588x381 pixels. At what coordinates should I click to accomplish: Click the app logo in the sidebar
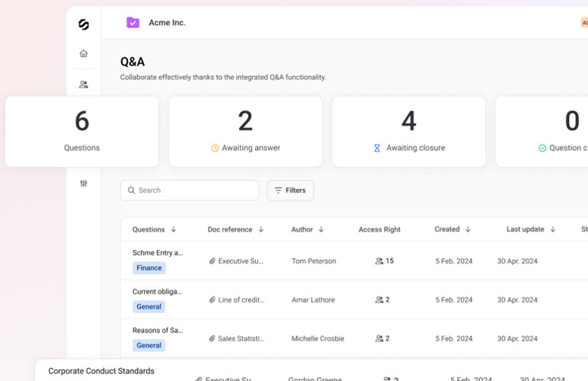[x=84, y=24]
